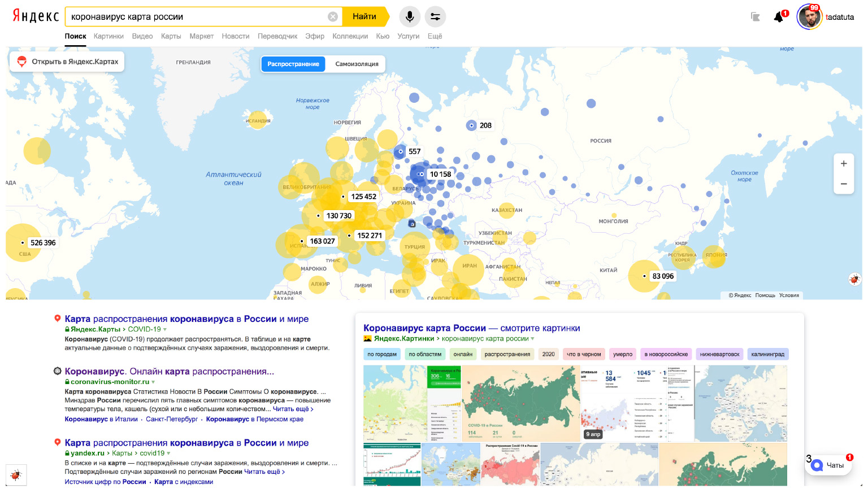The image size is (868, 488).
Task: Open the Коллекции tab
Action: pyautogui.click(x=350, y=36)
